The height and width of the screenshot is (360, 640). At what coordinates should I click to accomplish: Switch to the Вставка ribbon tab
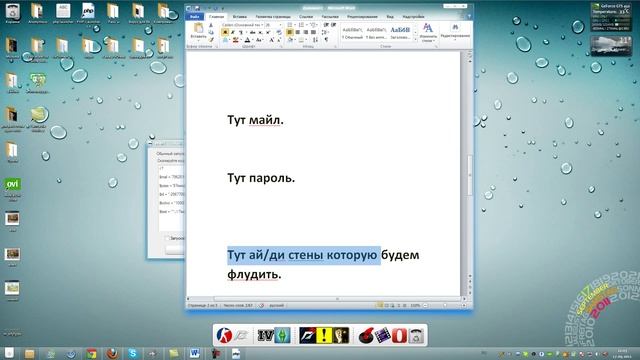[x=240, y=17]
